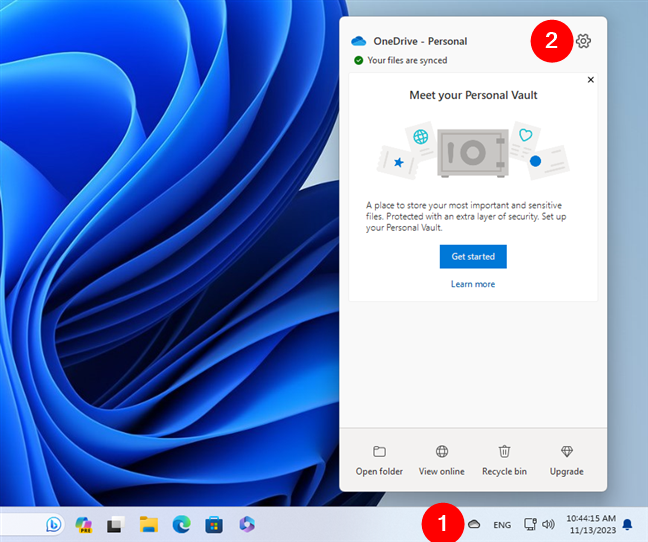Dismiss the Personal Vault card

(591, 80)
